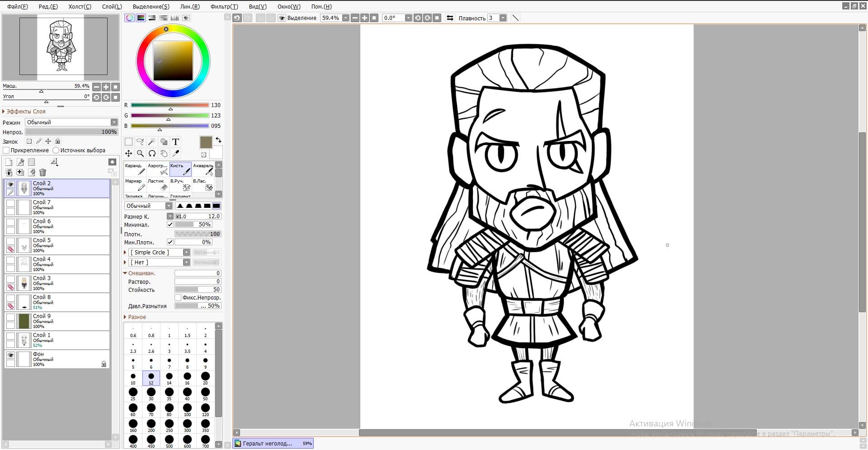Open the Режим blending mode dropdown
Viewport: 868px width, 450px height.
[114, 122]
